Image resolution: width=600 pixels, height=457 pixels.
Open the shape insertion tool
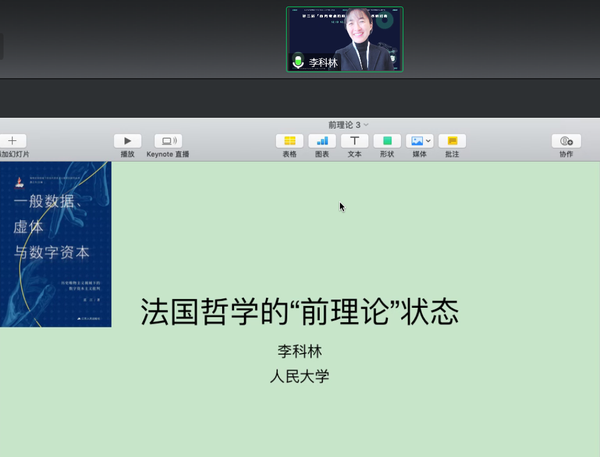(387, 141)
